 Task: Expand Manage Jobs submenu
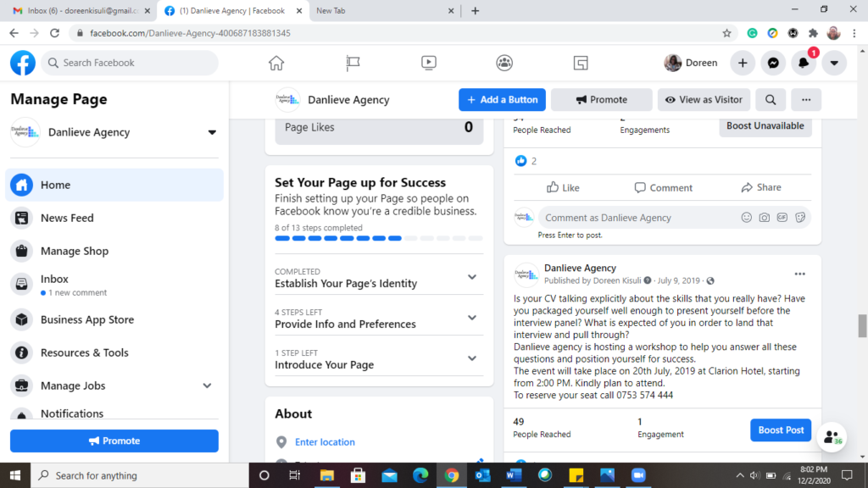207,385
